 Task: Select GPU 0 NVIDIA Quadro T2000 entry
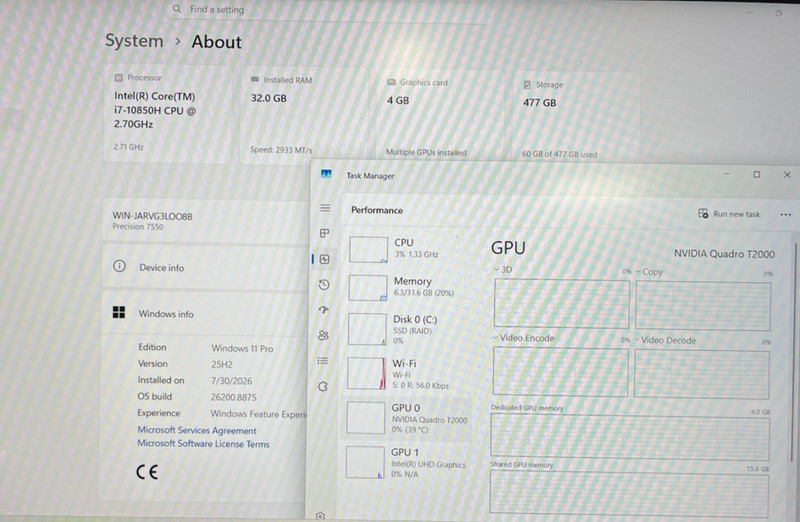(404, 418)
